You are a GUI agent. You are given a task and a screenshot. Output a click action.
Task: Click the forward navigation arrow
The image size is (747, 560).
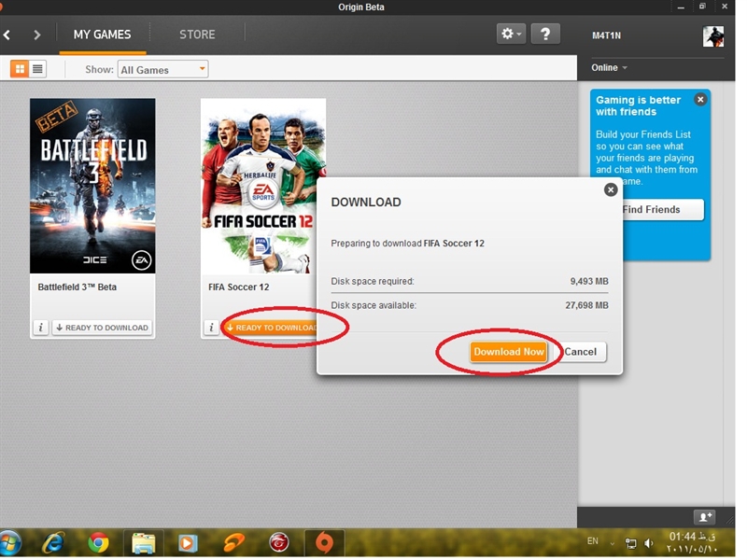point(37,35)
